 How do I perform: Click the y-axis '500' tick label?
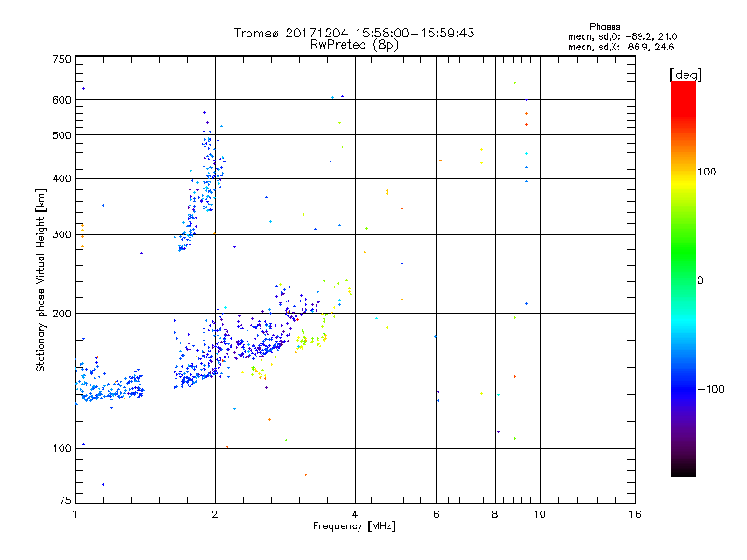click(62, 135)
